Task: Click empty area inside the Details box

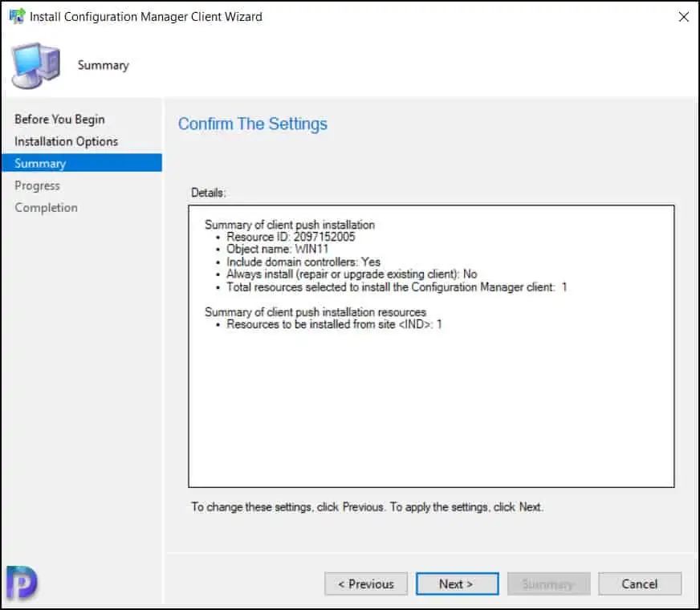Action: coord(431,409)
